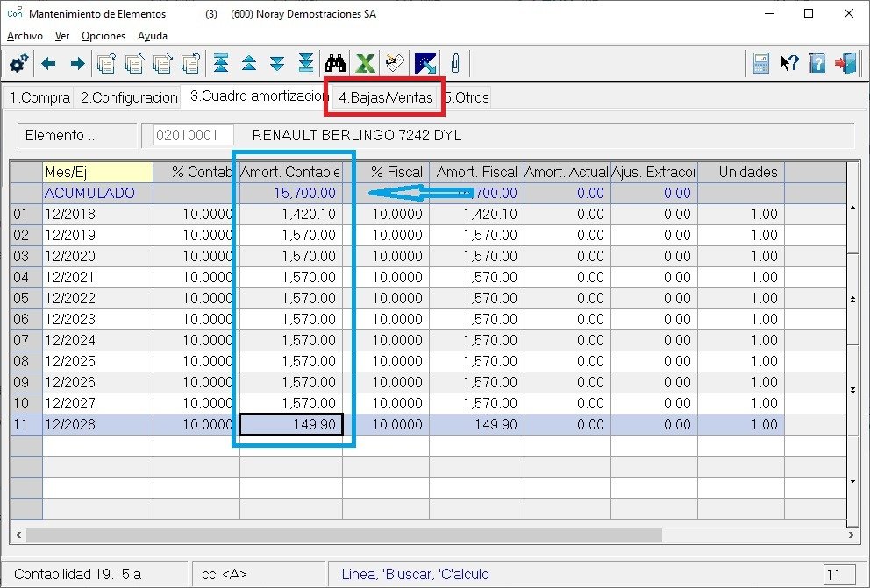Click the 1,420.10 value in Amort. Fiscal column
This screenshot has height=588, width=870.
pos(476,215)
